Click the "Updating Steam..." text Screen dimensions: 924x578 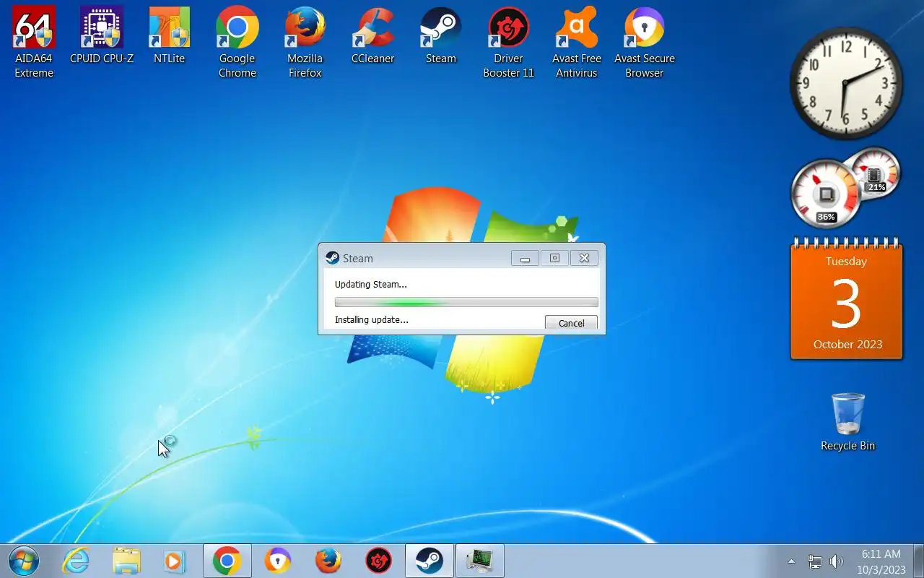click(371, 284)
